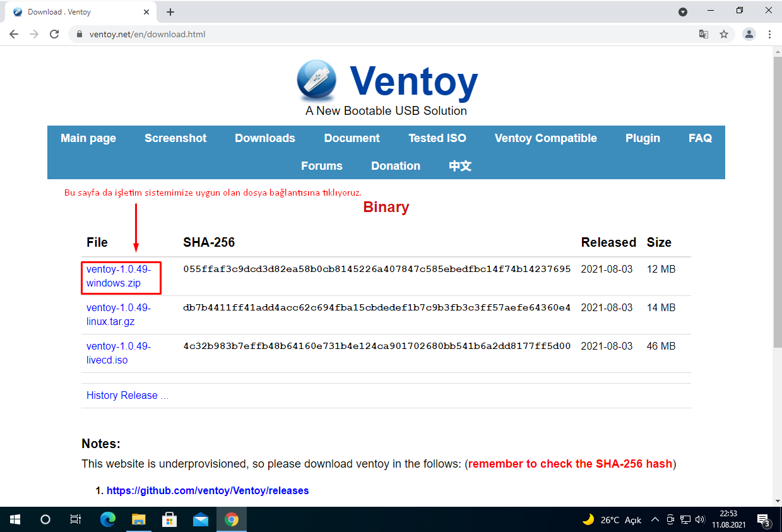Download ventoy-1.0.49-windows.zip
Screen dimensions: 782x532
[119, 276]
